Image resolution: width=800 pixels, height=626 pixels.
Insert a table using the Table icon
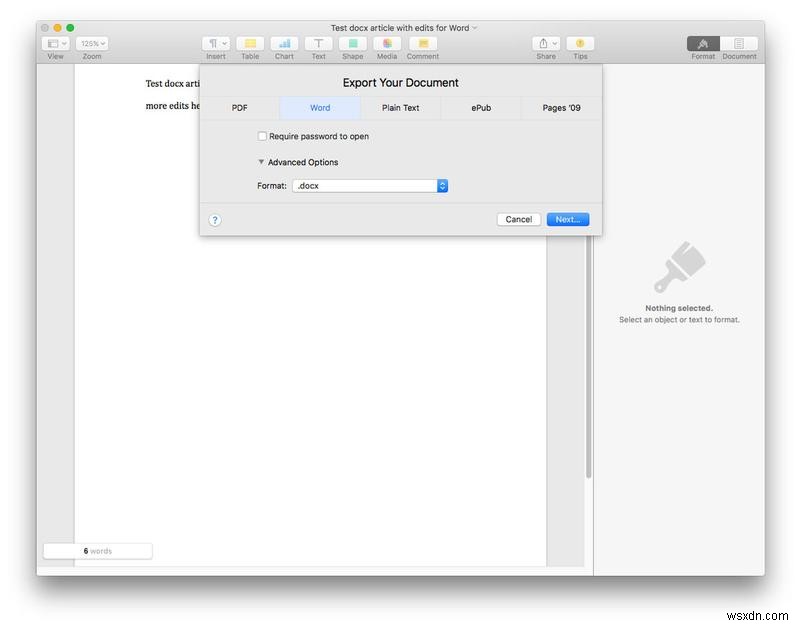[x=250, y=45]
